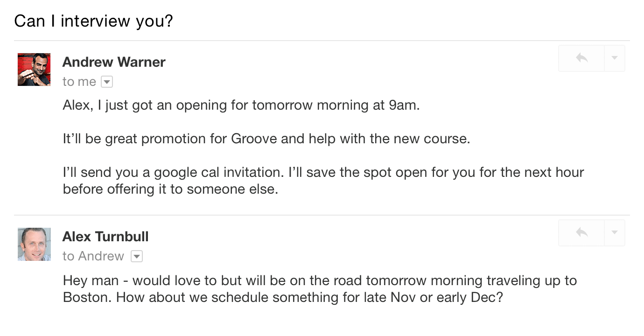Image resolution: width=644 pixels, height=336 pixels.
Task: Click Alex's reply starting with "Hey man"
Action: point(320,281)
